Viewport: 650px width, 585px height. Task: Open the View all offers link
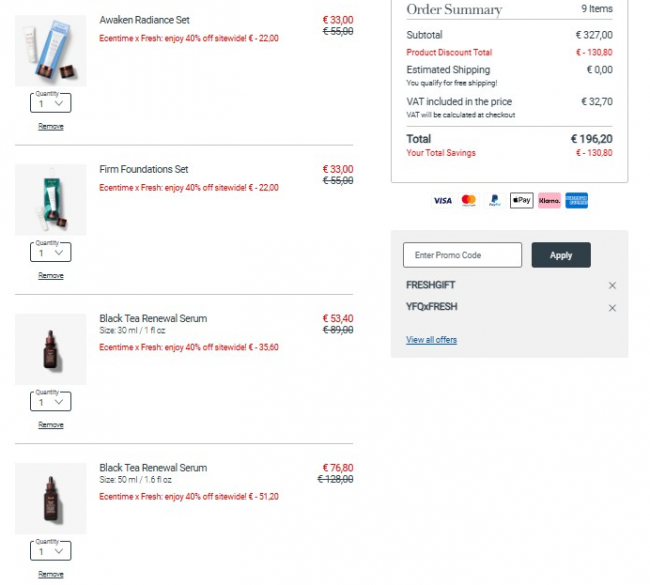(x=431, y=340)
